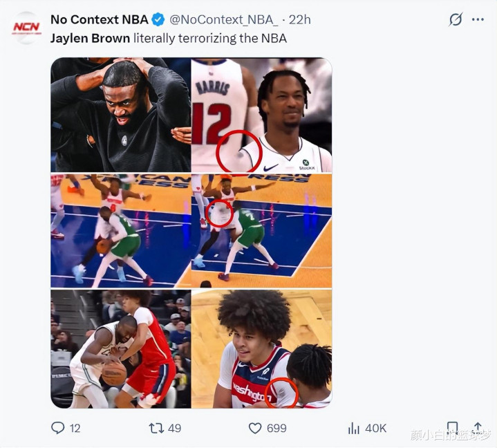Open the middle-left court play image
Image resolution: width=497 pixels, height=448 pixels.
point(120,231)
